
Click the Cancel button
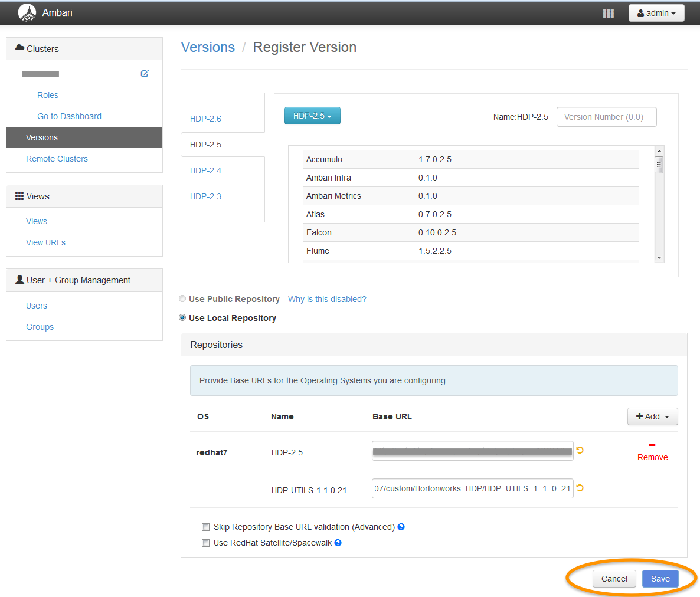614,579
